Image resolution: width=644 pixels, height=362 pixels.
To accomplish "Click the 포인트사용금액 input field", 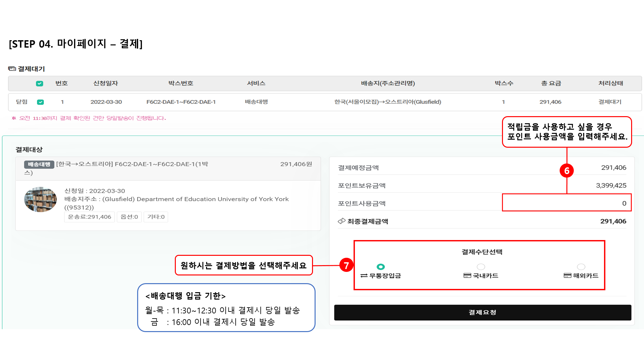I will click(566, 203).
